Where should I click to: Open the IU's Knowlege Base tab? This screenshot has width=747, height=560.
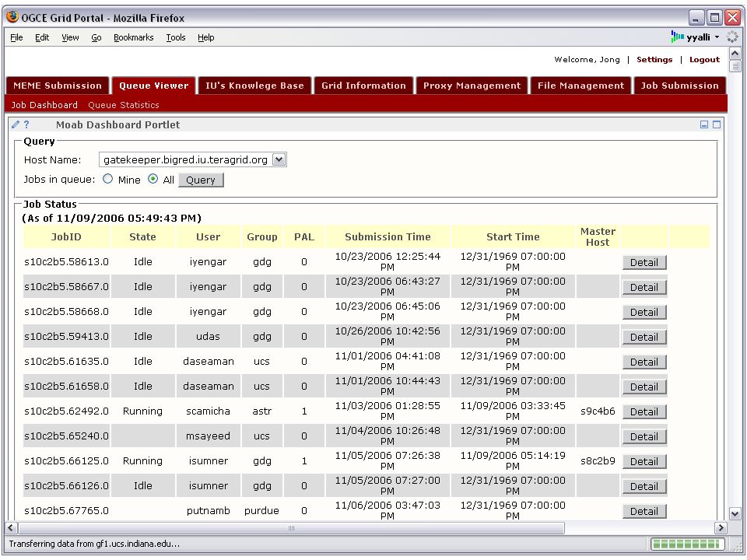[x=255, y=86]
